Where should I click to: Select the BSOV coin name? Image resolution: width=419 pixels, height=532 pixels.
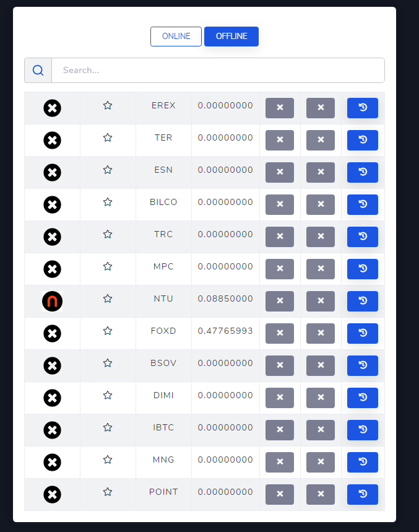click(x=163, y=364)
